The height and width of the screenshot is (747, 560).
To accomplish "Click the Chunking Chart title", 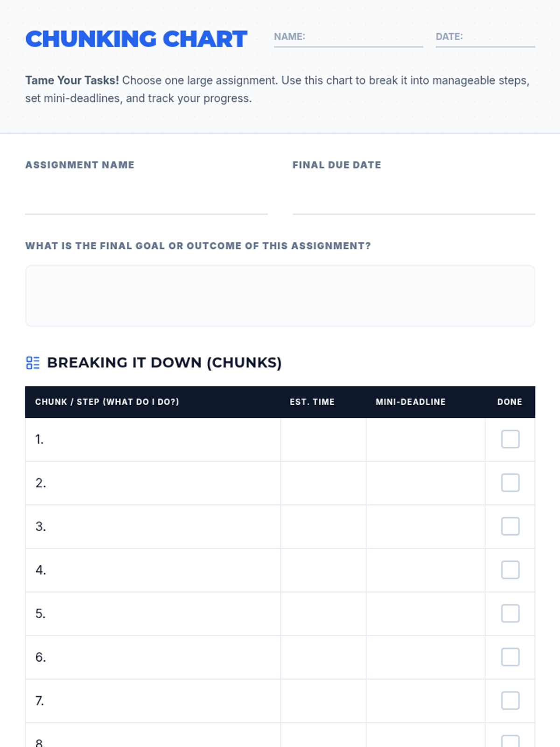I will [x=136, y=39].
